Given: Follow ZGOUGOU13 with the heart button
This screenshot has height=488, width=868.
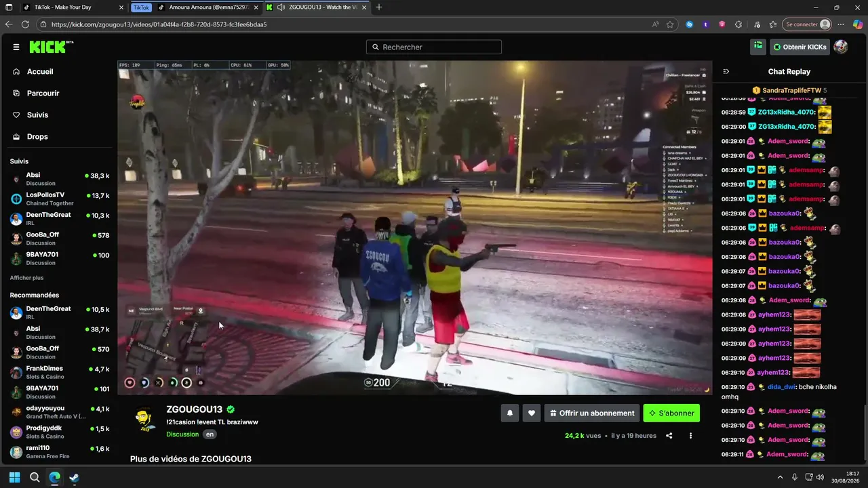Looking at the screenshot, I should (x=532, y=413).
